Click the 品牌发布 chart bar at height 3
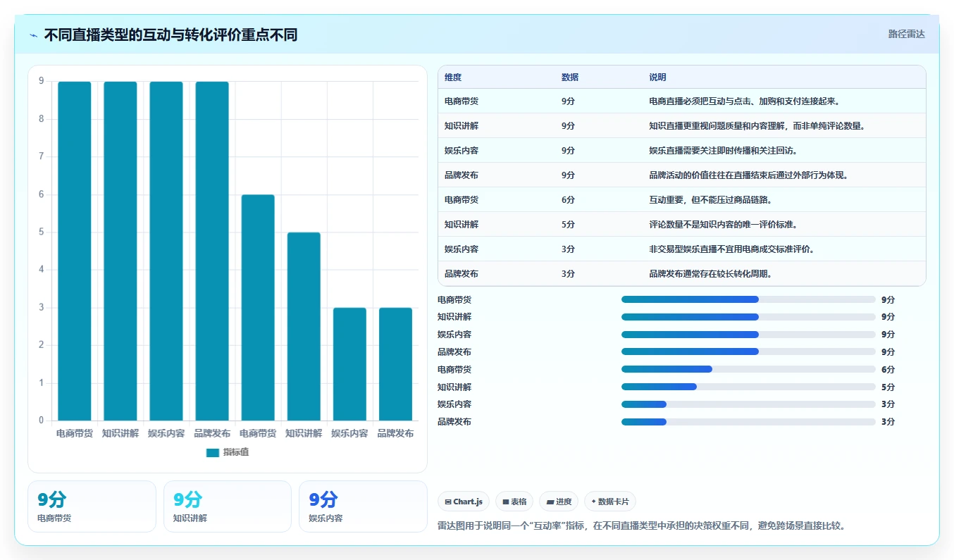The height and width of the screenshot is (560, 954). (395, 364)
